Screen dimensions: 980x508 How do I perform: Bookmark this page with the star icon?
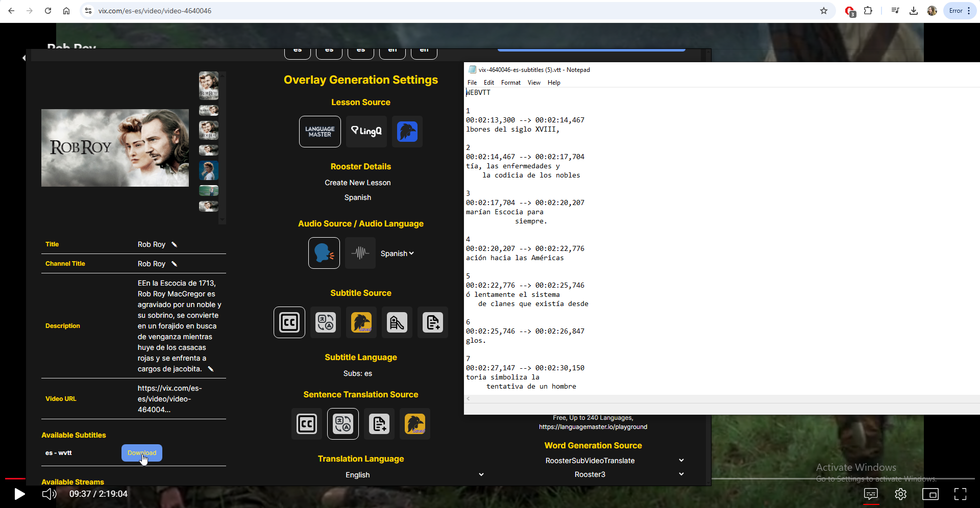tap(823, 11)
